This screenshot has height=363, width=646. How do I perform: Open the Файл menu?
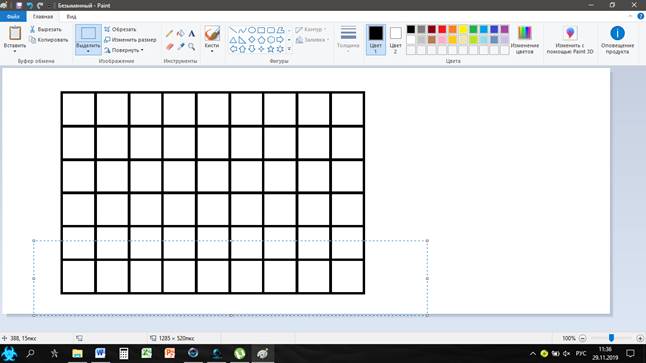pos(13,16)
